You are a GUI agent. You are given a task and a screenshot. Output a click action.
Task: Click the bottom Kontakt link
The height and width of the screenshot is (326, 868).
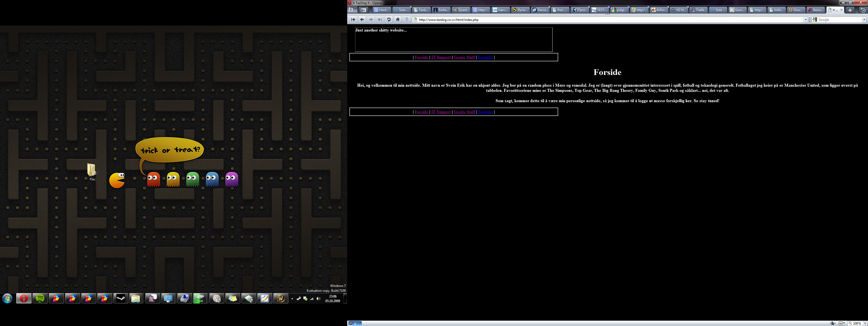click(x=485, y=112)
